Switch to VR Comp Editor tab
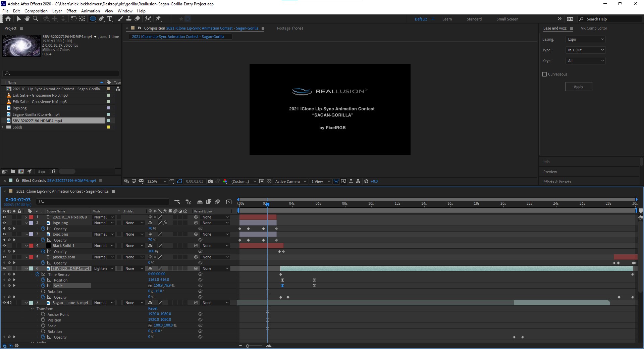 click(x=594, y=28)
